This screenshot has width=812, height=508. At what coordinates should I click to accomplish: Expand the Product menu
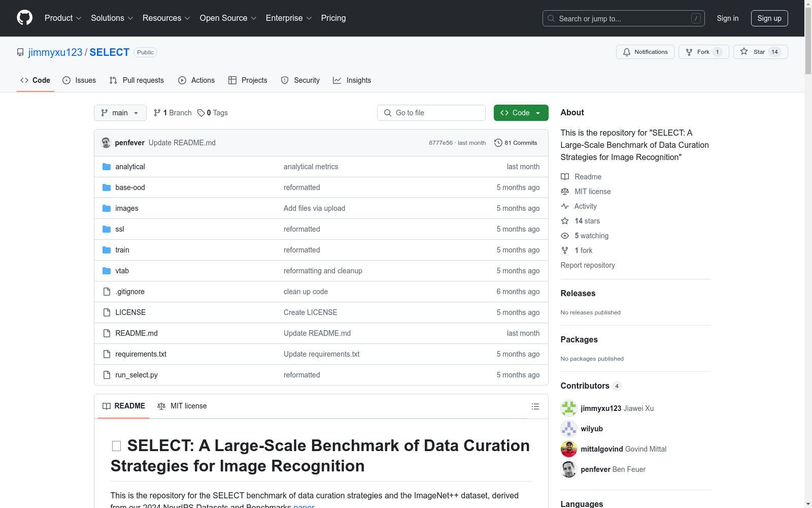[x=63, y=18]
